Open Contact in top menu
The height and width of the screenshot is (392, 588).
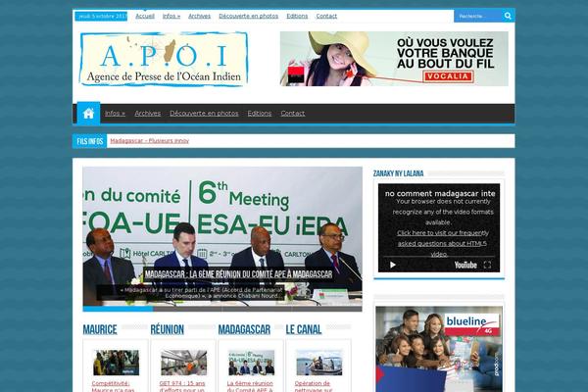(326, 16)
